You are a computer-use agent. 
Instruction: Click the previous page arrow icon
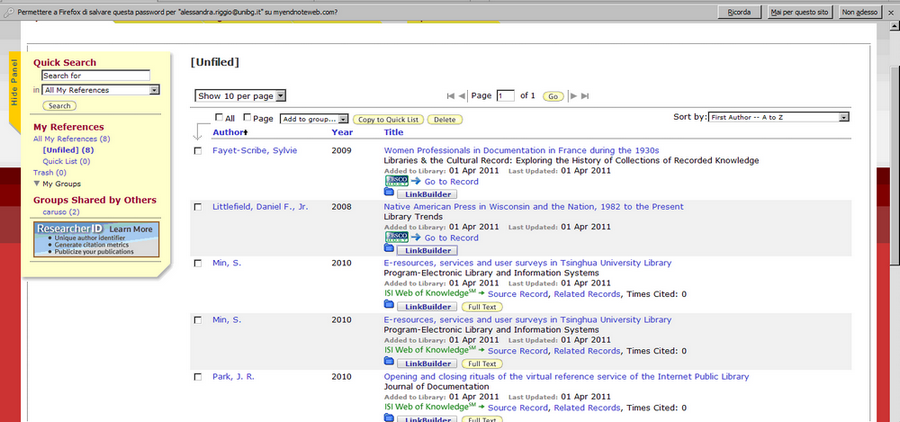pyautogui.click(x=462, y=96)
